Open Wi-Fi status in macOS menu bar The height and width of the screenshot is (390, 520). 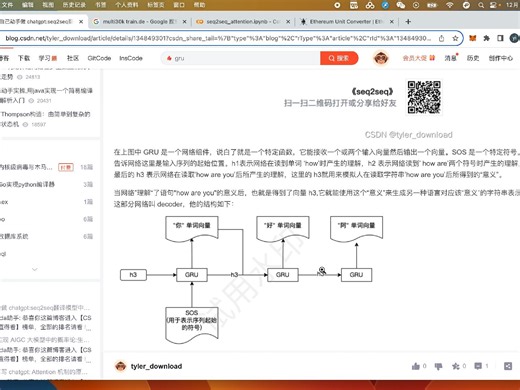[x=450, y=5]
